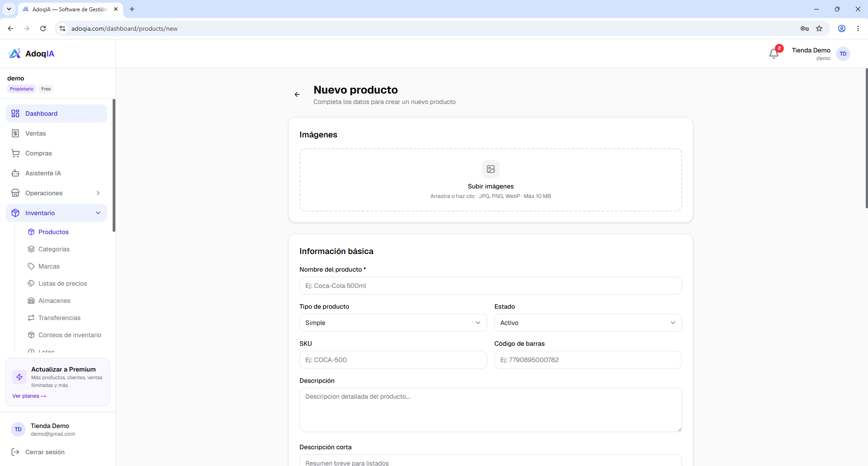
Task: Reload the page
Action: (x=43, y=28)
